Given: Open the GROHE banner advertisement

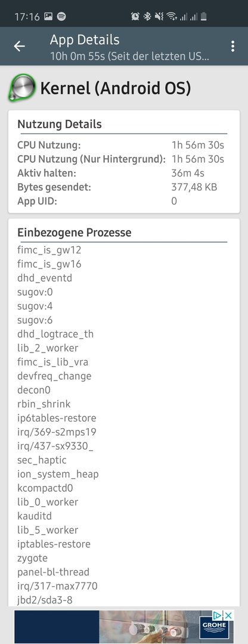Looking at the screenshot, I should (124, 627).
